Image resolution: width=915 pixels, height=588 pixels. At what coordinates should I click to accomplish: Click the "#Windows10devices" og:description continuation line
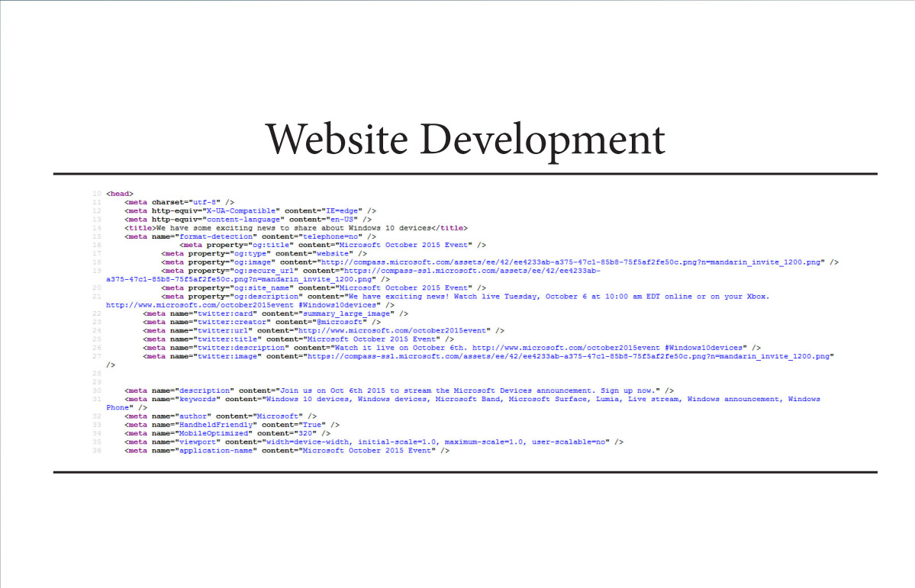[x=250, y=305]
